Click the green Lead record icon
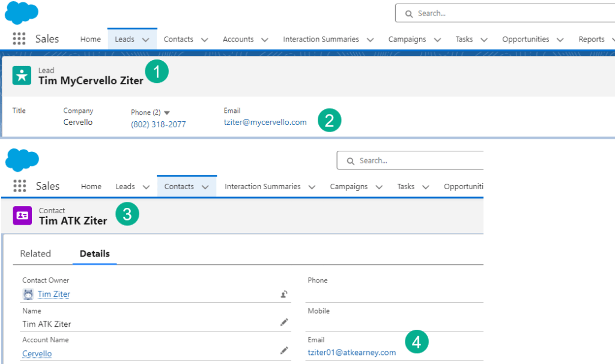This screenshot has width=615, height=364. [x=22, y=76]
